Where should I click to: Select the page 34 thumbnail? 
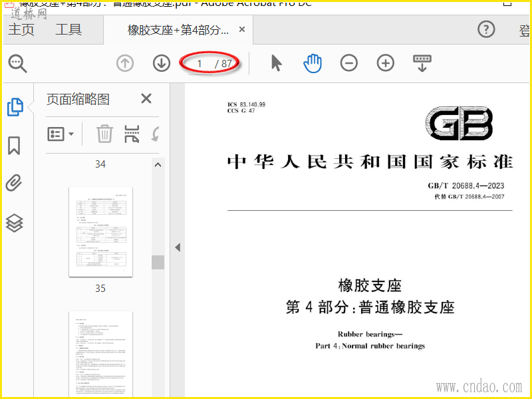point(101,231)
